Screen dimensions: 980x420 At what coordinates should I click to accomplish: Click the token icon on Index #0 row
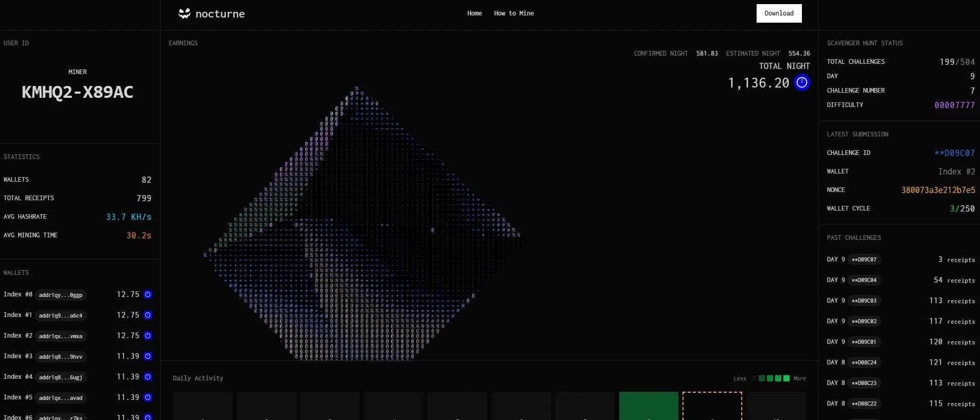tap(148, 294)
